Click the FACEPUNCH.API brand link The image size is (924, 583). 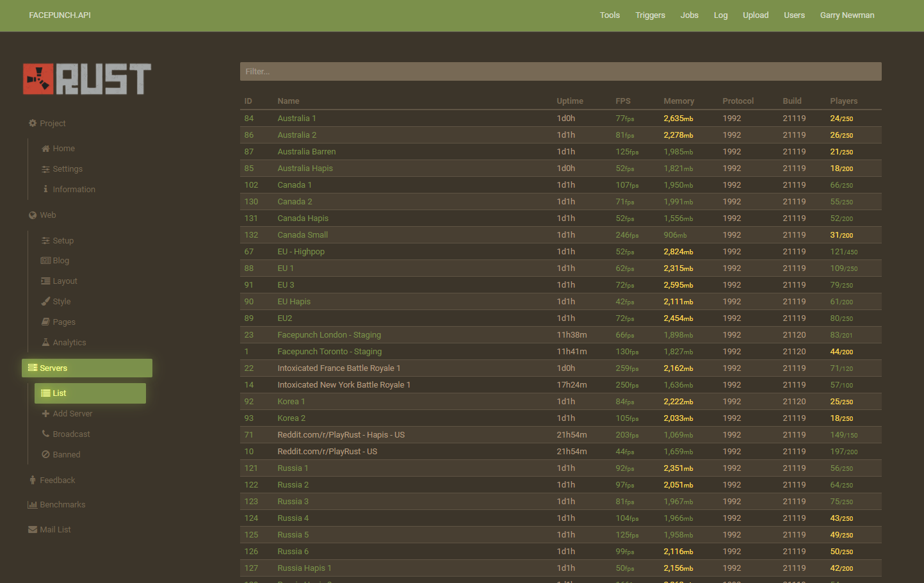tap(60, 15)
